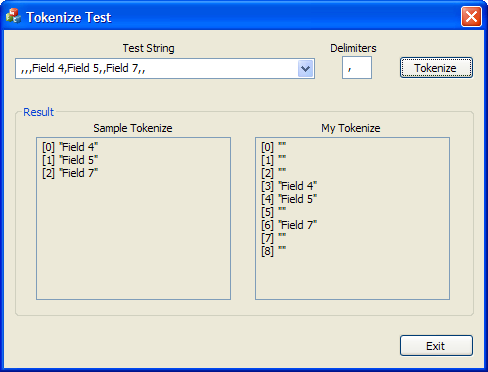Click inside the Test String text field
The height and width of the screenshot is (372, 488).
[157, 69]
